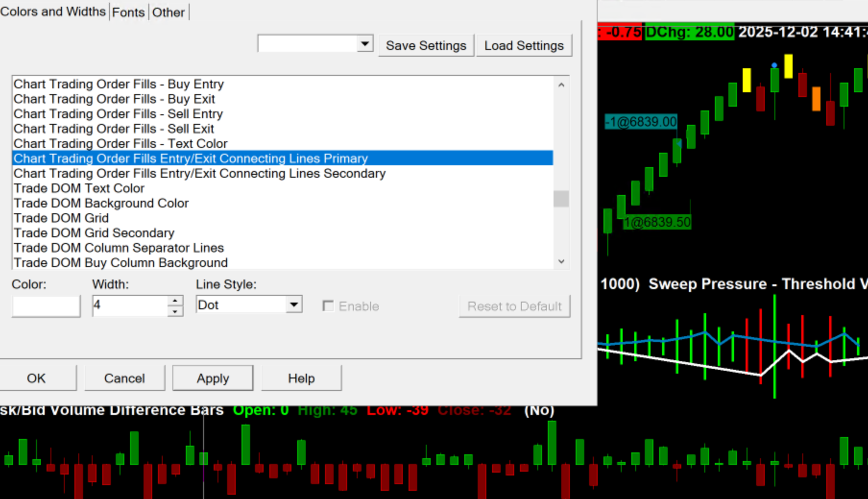Open Help for this dialog

[x=301, y=378]
